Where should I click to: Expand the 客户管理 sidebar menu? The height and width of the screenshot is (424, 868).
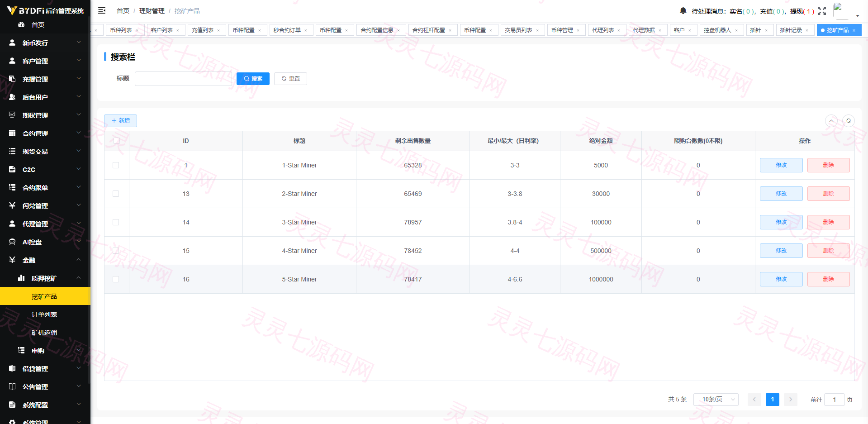tap(45, 61)
